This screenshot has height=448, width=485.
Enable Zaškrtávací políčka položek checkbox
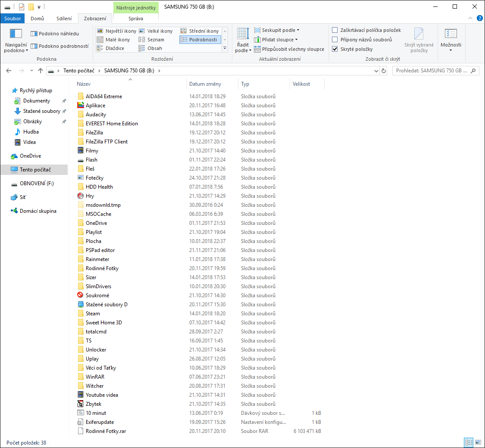(335, 30)
